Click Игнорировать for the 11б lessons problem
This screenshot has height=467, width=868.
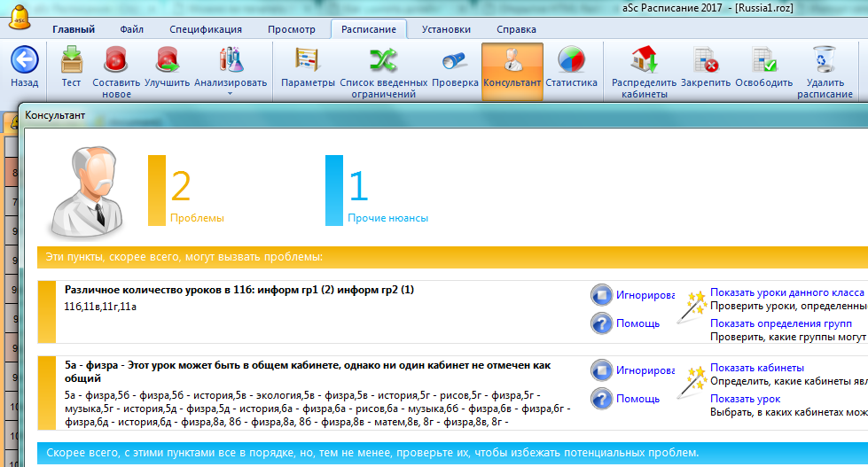click(645, 295)
